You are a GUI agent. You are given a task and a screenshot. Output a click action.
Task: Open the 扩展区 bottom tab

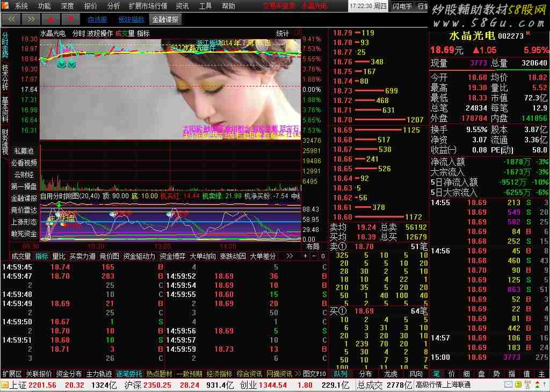tap(12, 374)
